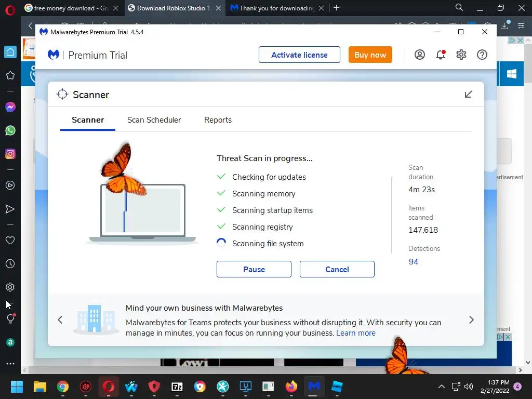532x399 pixels.
Task: Open Opera sidebar settings gear icon
Action: click(10, 287)
